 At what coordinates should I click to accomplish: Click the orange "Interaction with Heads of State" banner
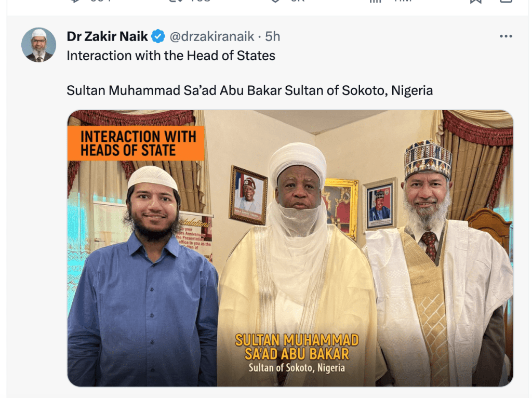click(x=136, y=143)
